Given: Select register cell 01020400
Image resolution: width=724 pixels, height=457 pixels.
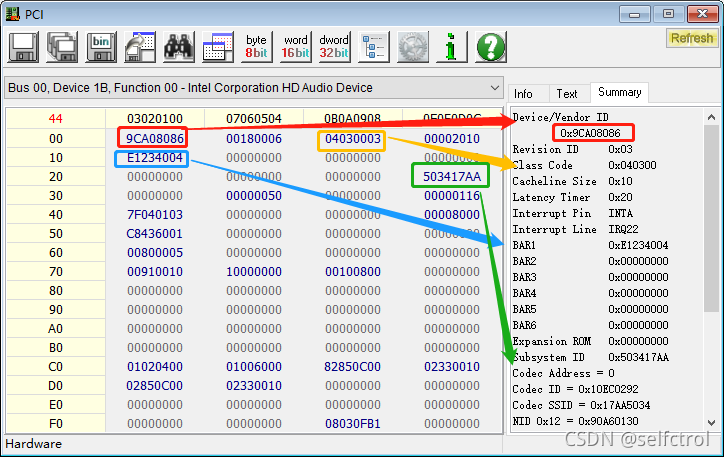Looking at the screenshot, I should click(155, 367).
